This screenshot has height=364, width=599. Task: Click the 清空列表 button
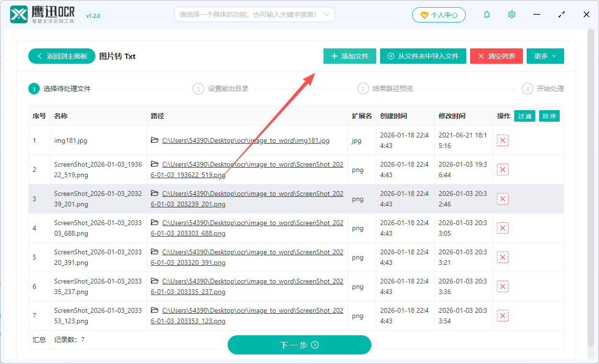496,56
